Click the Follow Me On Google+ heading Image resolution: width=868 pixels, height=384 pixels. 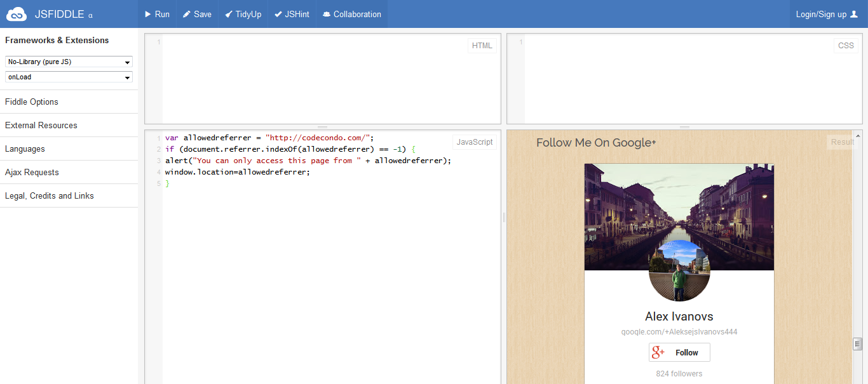click(596, 143)
